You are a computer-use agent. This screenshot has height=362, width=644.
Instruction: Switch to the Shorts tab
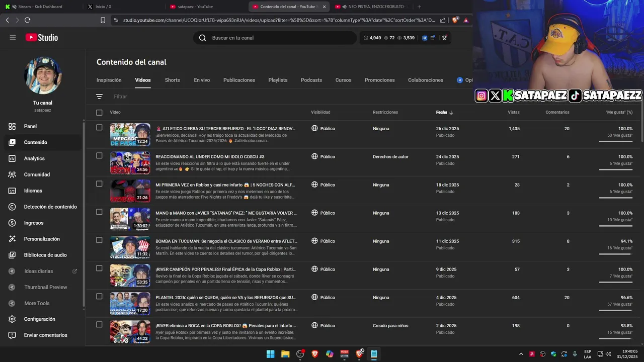point(172,80)
